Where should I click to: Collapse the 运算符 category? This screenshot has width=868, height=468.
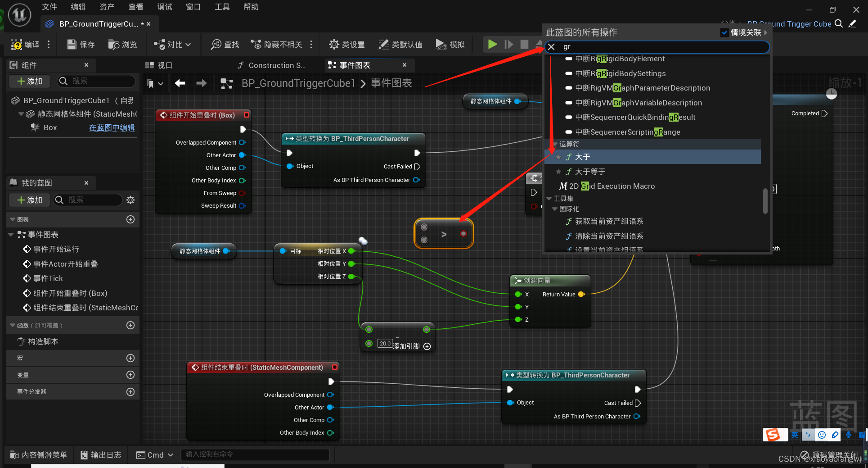(555, 144)
